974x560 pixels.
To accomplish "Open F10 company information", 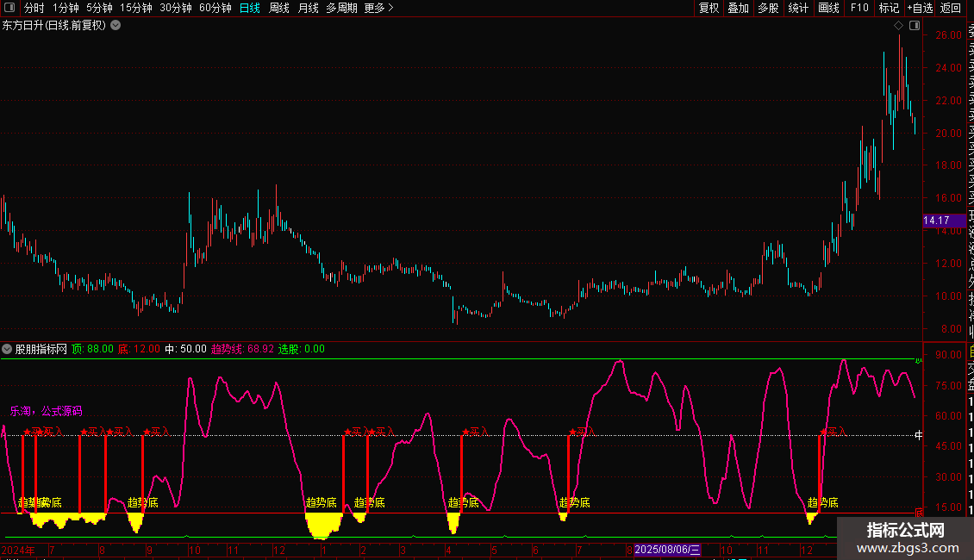I will click(x=859, y=8).
